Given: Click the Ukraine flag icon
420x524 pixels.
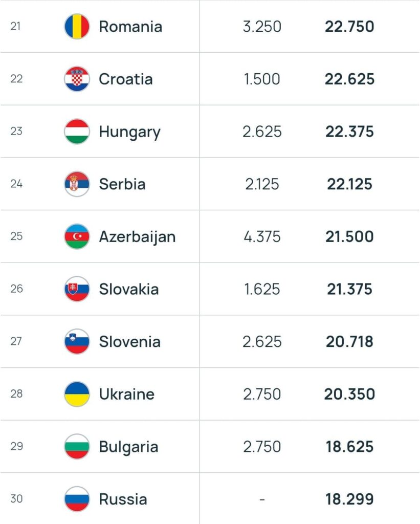Looking at the screenshot, I should pyautogui.click(x=77, y=394).
